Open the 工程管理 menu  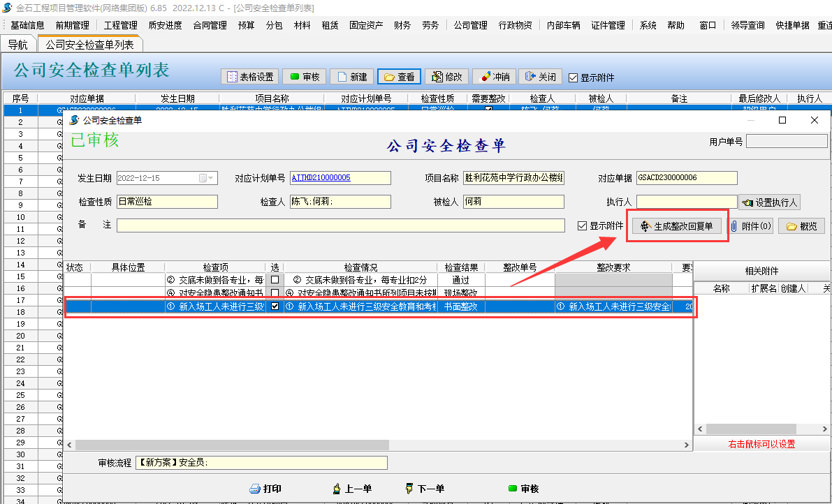pos(120,25)
